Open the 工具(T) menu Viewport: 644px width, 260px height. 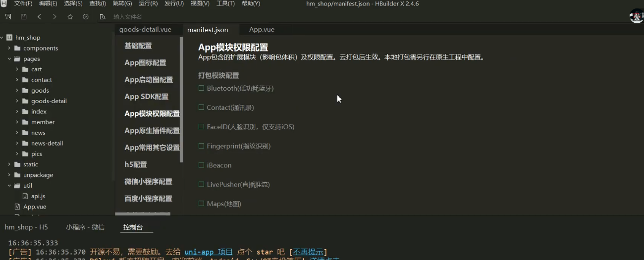click(225, 3)
